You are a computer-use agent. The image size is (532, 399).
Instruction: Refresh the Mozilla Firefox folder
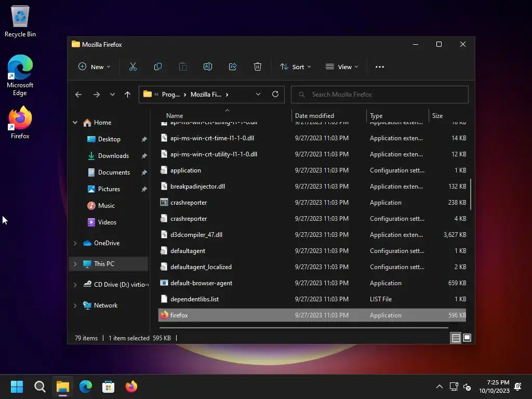275,95
